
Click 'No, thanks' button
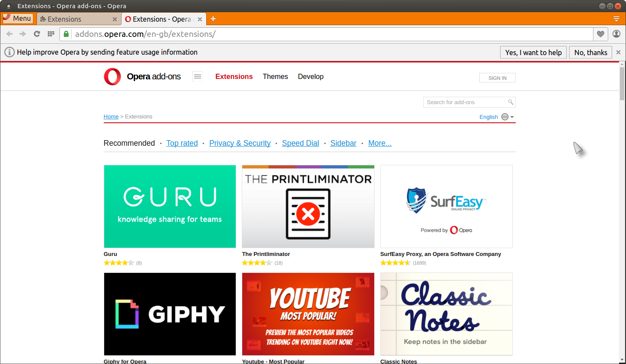pyautogui.click(x=591, y=52)
